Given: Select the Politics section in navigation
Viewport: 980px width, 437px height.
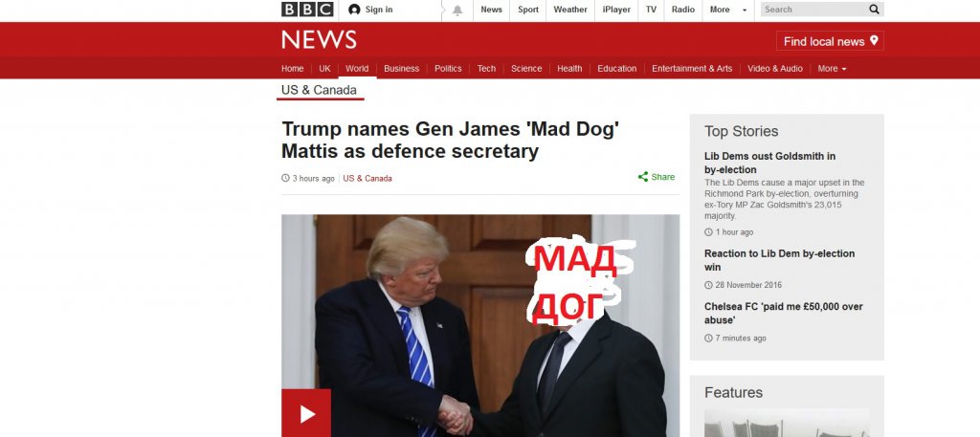Looking at the screenshot, I should [448, 69].
